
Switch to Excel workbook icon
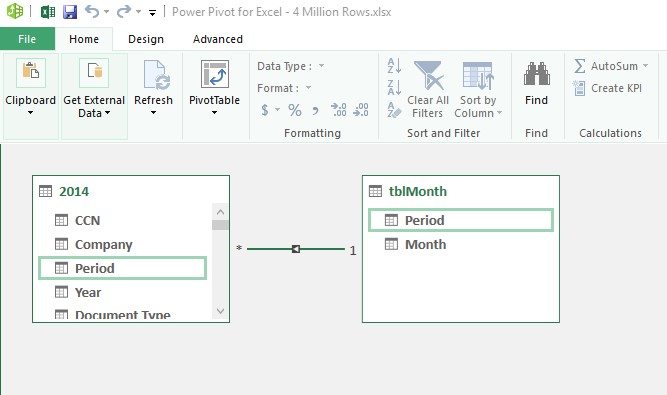(x=48, y=11)
